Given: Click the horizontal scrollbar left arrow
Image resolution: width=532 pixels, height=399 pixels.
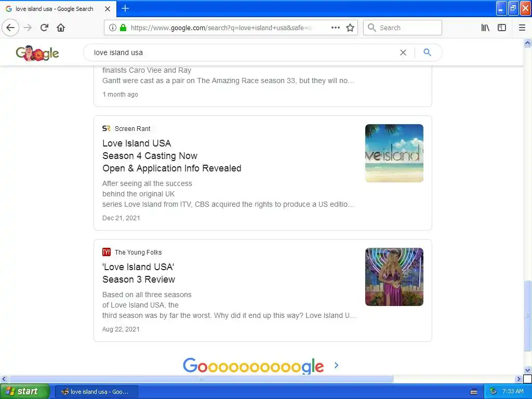Looking at the screenshot, I should pos(4,379).
